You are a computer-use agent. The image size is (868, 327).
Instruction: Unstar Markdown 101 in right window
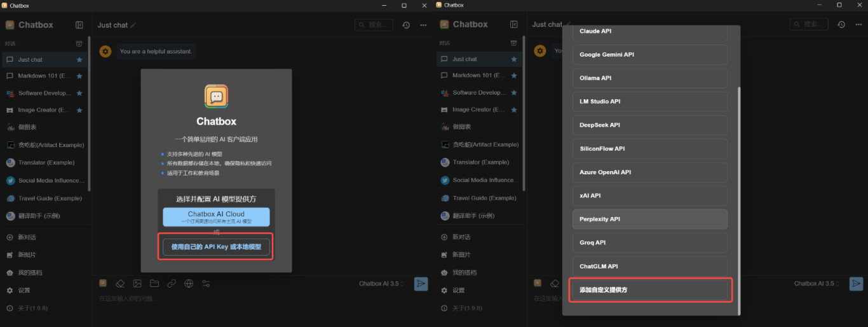pos(514,75)
